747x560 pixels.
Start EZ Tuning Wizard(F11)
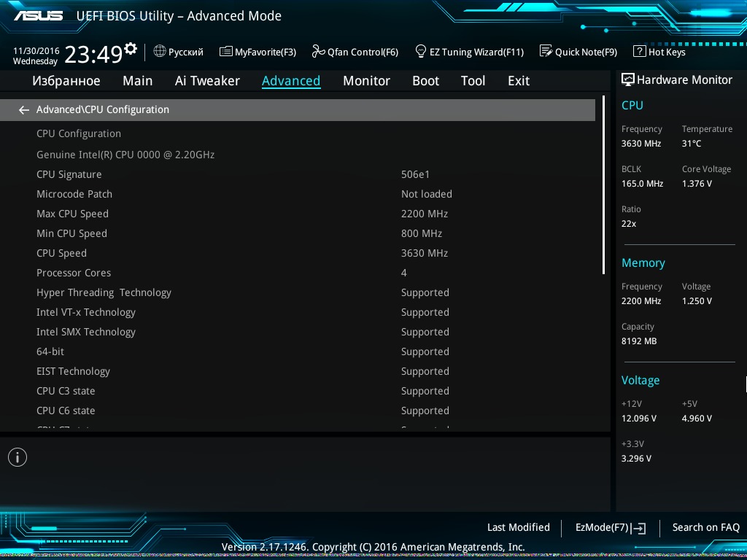pos(469,52)
